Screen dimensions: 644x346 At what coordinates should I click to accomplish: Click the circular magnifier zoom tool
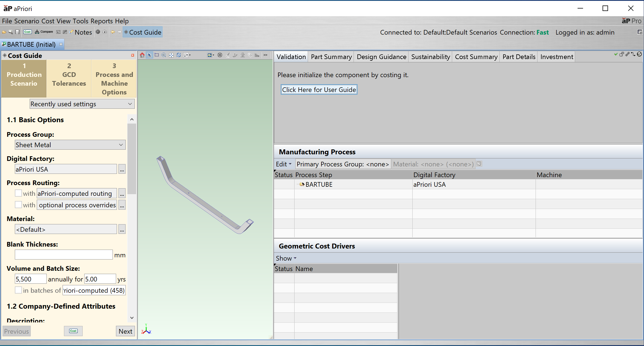164,55
